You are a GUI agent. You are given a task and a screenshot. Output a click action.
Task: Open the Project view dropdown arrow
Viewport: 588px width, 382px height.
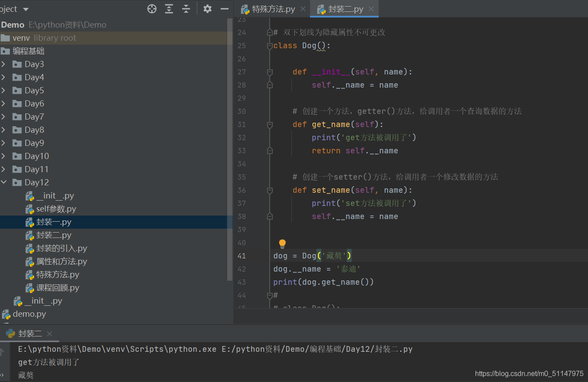point(25,9)
